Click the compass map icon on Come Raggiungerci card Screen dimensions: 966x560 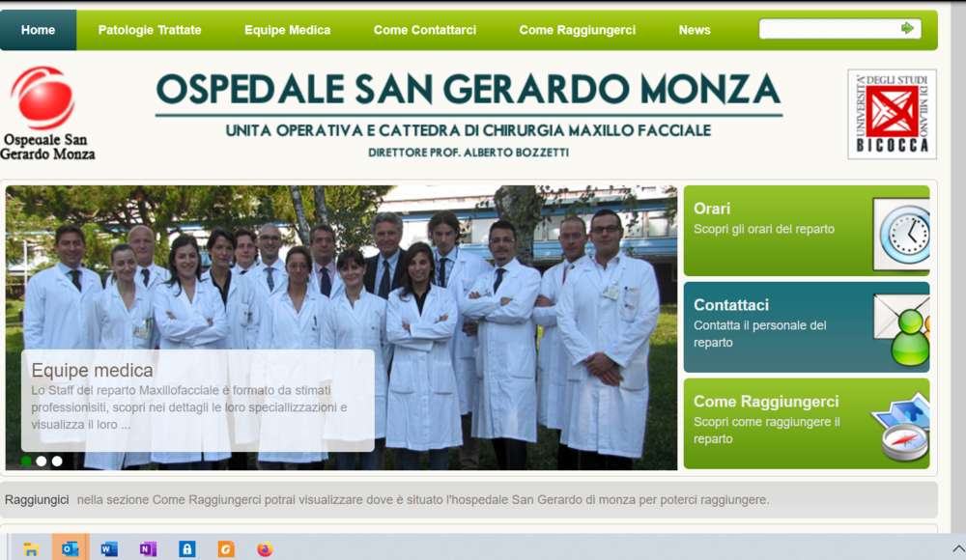(900, 427)
